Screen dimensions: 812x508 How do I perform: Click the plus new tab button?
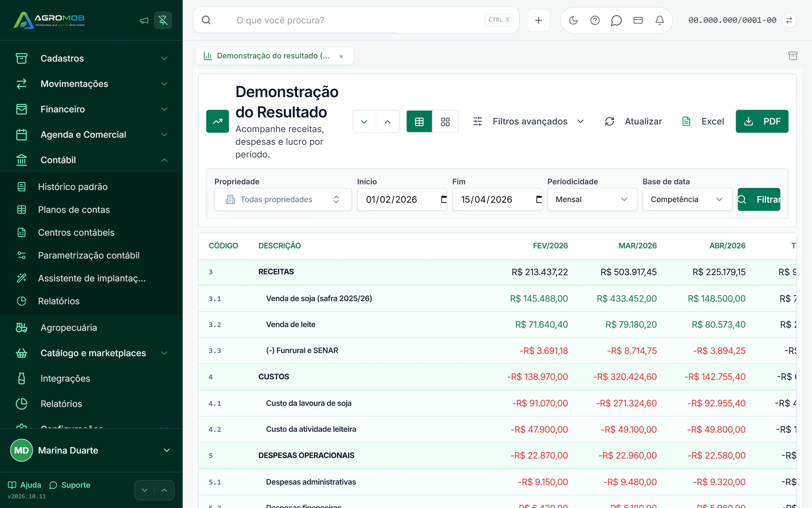tap(538, 20)
